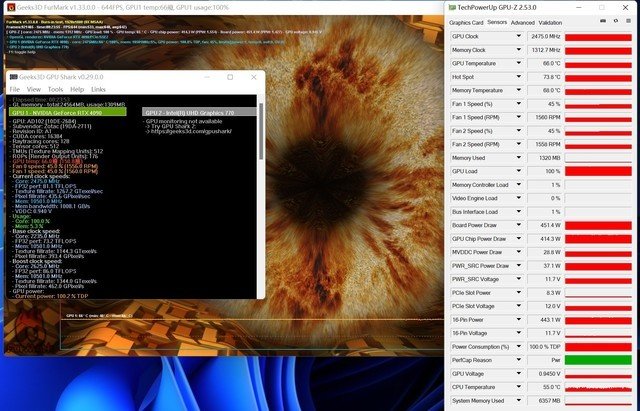Expand the Memory Temperature sensor dropdown
Image resolution: width=640 pixels, height=411 pixels.
point(518,90)
